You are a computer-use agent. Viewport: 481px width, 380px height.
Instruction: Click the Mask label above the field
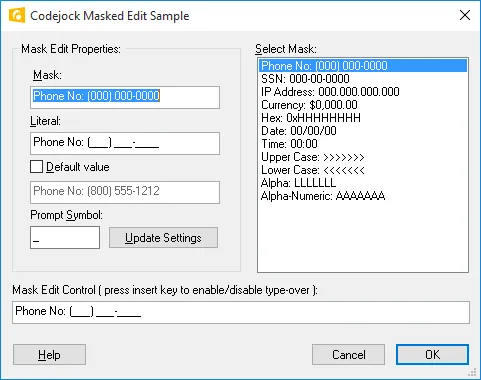47,75
